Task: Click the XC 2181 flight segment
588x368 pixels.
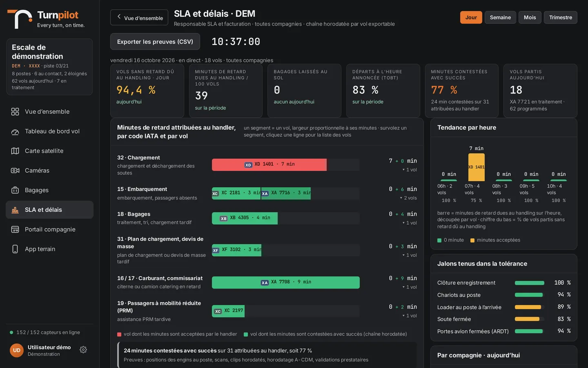Action: tap(236, 193)
